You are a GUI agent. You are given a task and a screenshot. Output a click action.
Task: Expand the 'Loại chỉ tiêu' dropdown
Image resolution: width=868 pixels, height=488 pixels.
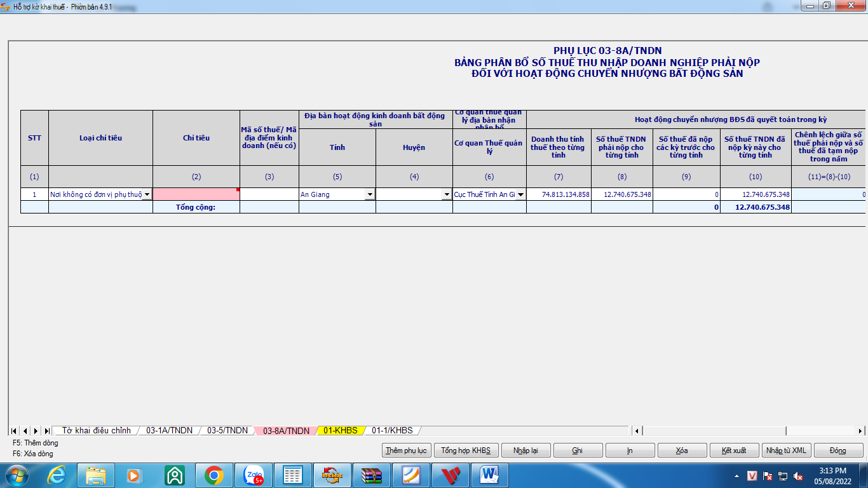click(147, 194)
